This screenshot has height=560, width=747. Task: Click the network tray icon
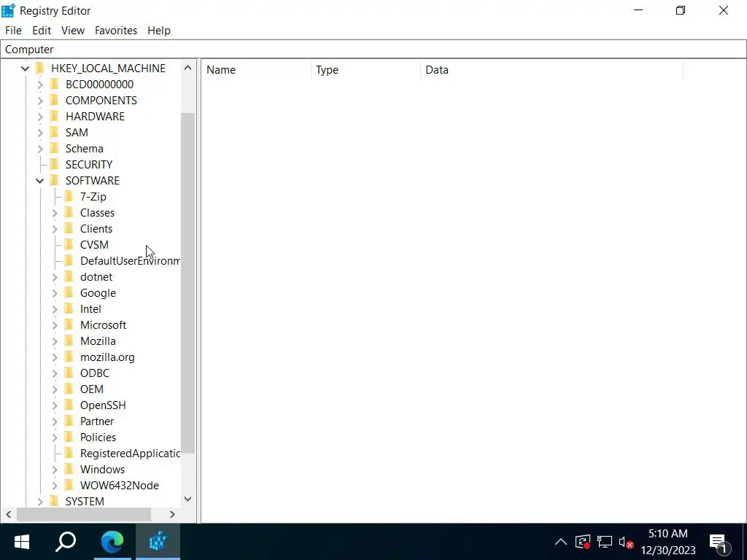(x=605, y=542)
